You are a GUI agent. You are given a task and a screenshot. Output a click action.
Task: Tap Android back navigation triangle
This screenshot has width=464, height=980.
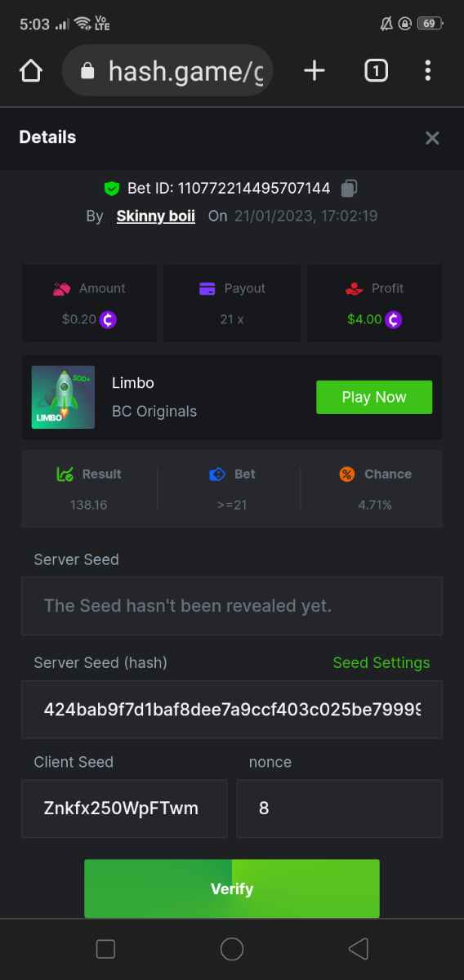pos(358,949)
